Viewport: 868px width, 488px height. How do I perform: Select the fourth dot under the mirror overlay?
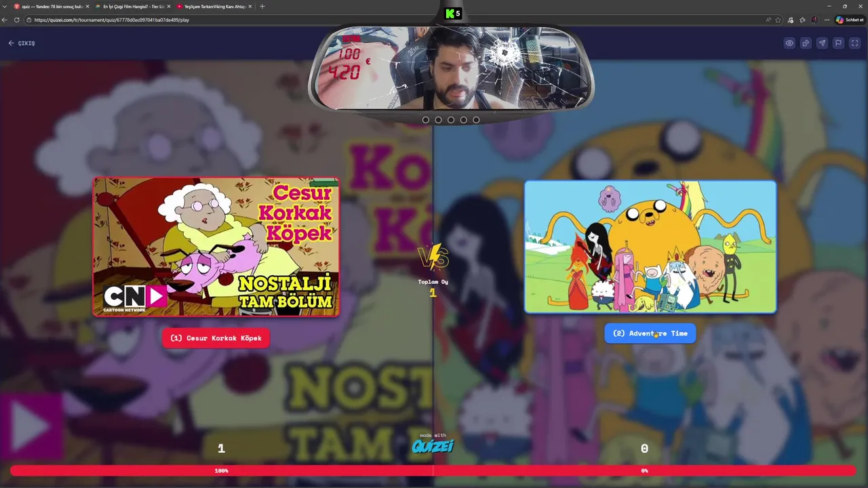(464, 120)
